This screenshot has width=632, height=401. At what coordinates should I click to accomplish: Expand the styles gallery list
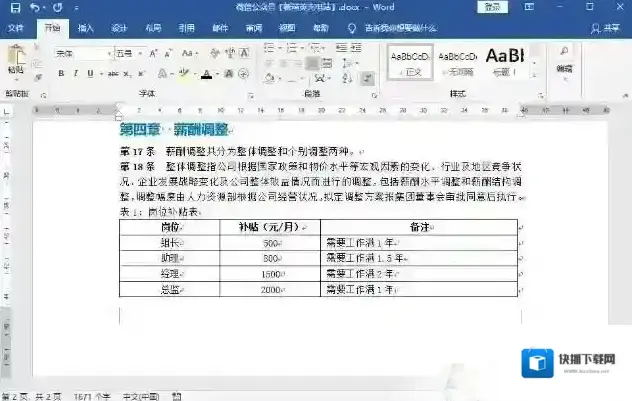(x=535, y=73)
